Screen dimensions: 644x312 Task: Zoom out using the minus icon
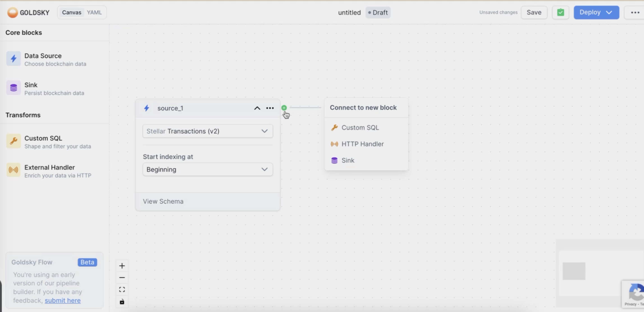(122, 277)
